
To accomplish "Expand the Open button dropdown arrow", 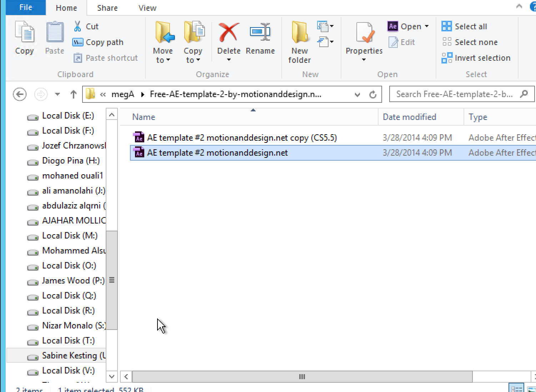I will (427, 26).
